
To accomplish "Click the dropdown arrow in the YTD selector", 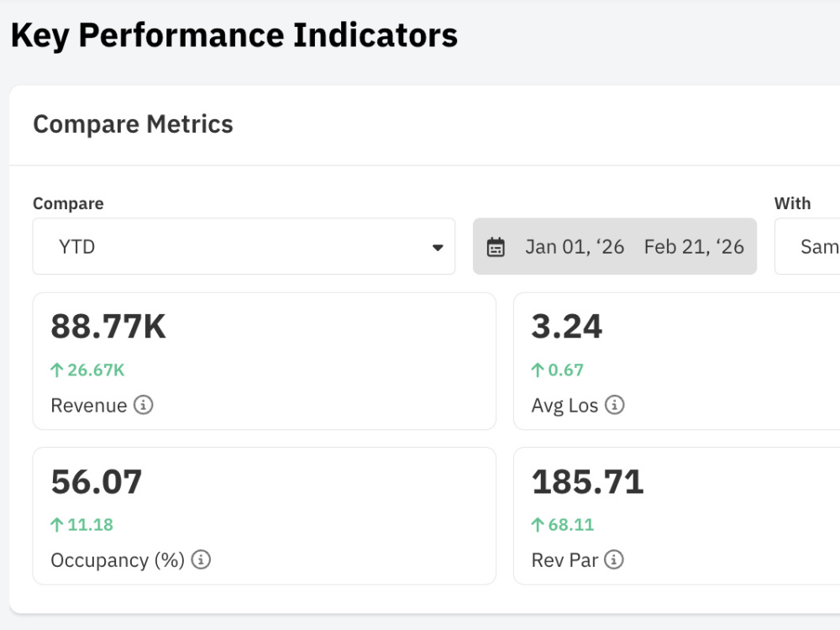I will pos(438,248).
